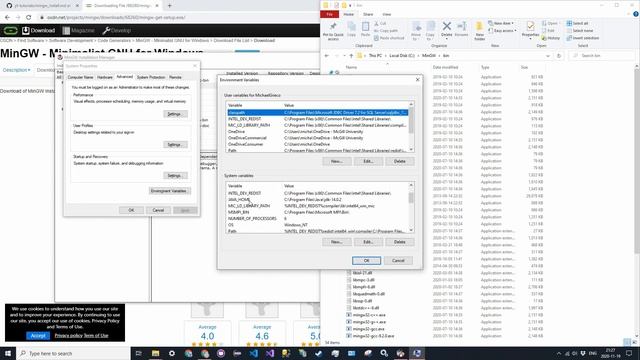Open the notification center icon
The image size is (640, 360).
pyautogui.click(x=629, y=353)
